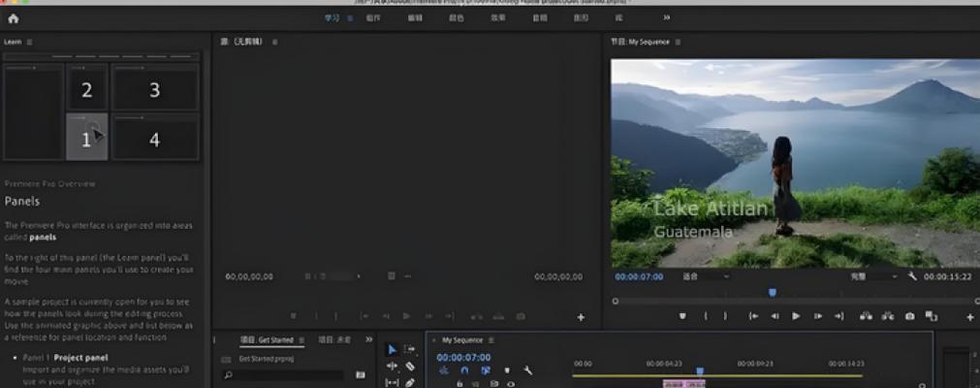Switch to the Color workspace tab
The height and width of the screenshot is (388, 980).
click(457, 18)
